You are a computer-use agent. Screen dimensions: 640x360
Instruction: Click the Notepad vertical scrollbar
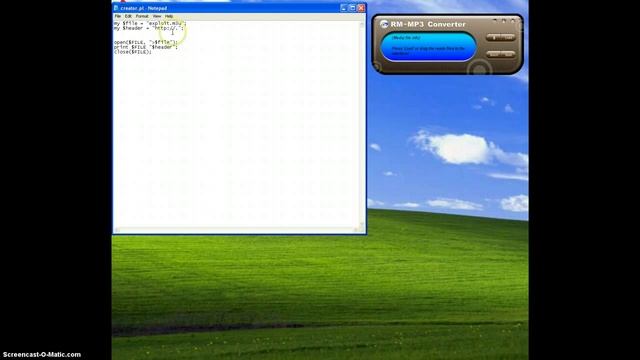coord(362,124)
